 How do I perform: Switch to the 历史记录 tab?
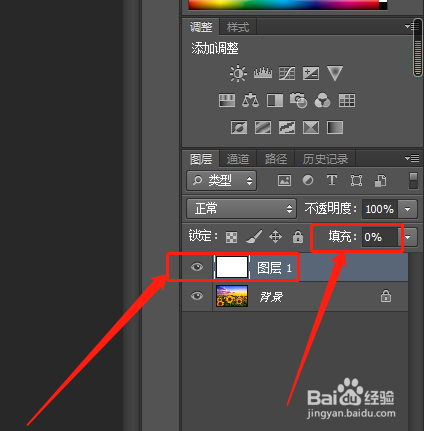tap(325, 159)
